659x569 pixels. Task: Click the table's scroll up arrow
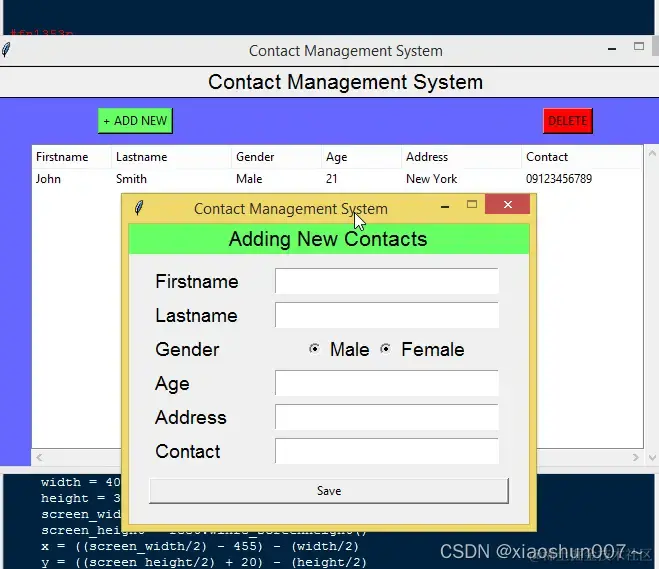pos(652,153)
